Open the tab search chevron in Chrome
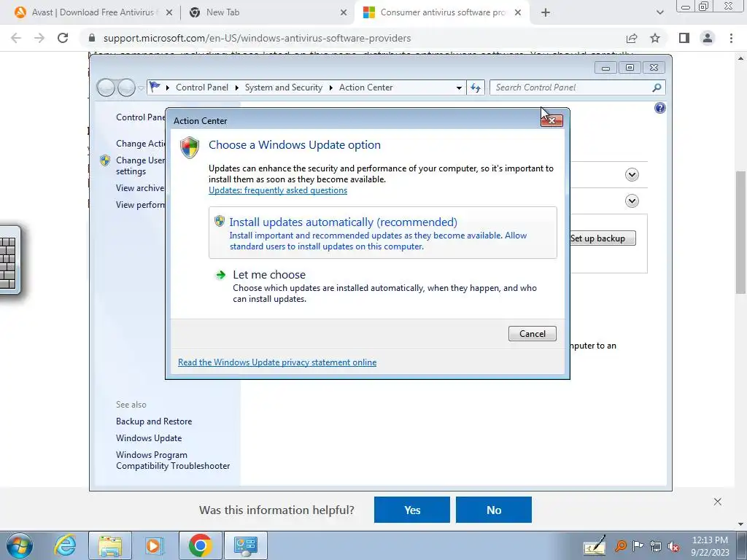 659,13
